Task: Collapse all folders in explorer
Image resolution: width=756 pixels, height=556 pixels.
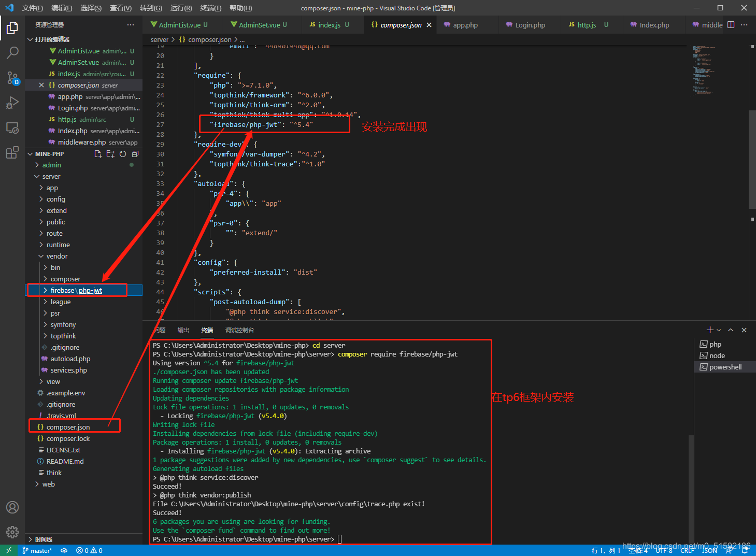Action: [x=135, y=154]
